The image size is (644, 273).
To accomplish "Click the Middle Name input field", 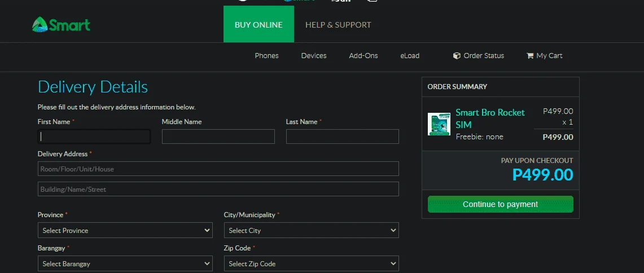I will coord(218,136).
